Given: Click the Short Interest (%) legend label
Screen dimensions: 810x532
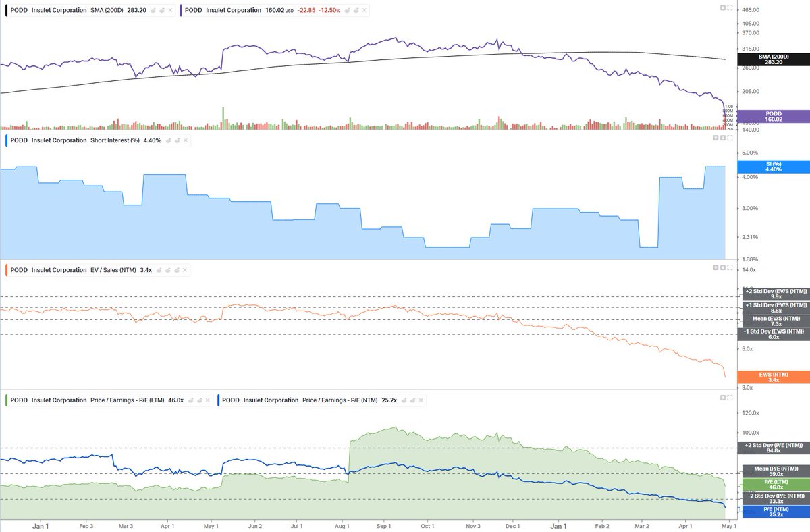Looking at the screenshot, I should tap(115, 140).
